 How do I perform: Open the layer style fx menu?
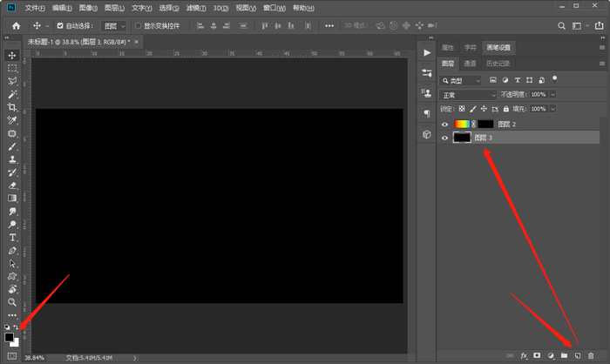(x=524, y=356)
